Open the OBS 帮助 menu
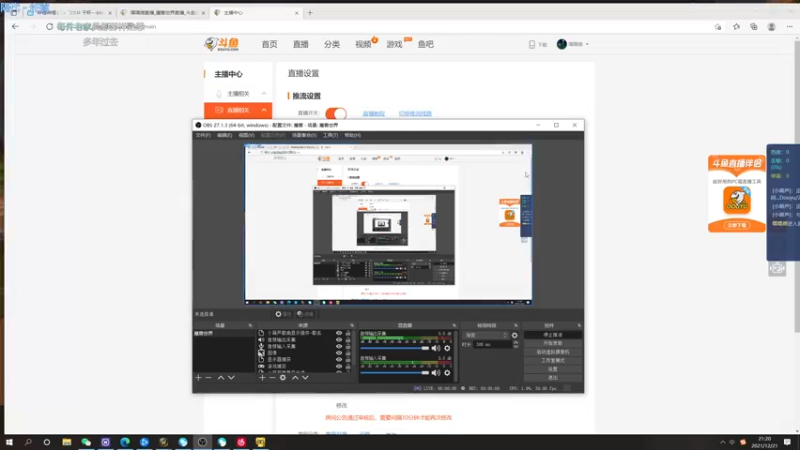 (353, 135)
